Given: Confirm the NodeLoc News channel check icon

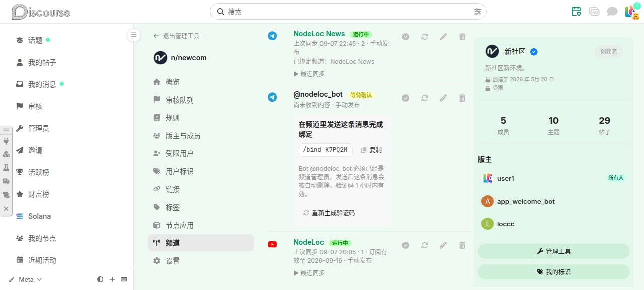Looking at the screenshot, I should (406, 37).
